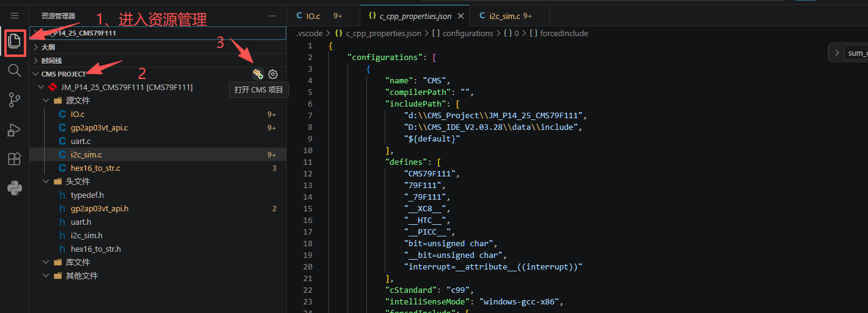The height and width of the screenshot is (313, 868).
Task: Collapse the 源文件 folder
Action: click(x=46, y=101)
